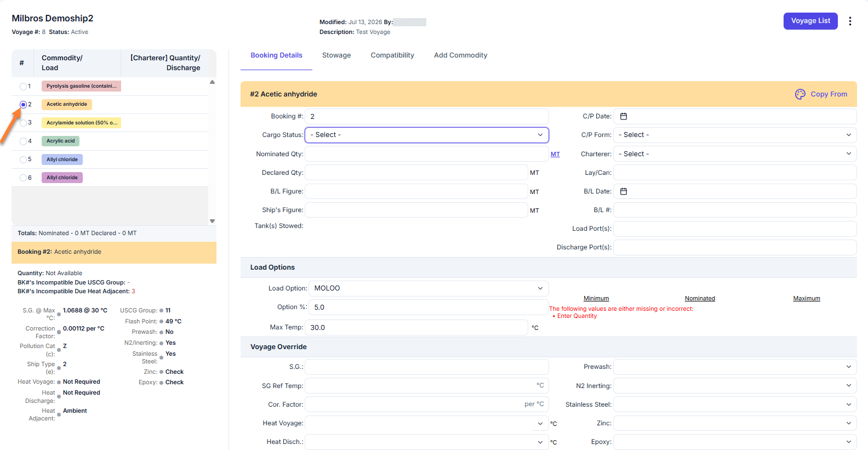Click the Booking # input field

(427, 116)
